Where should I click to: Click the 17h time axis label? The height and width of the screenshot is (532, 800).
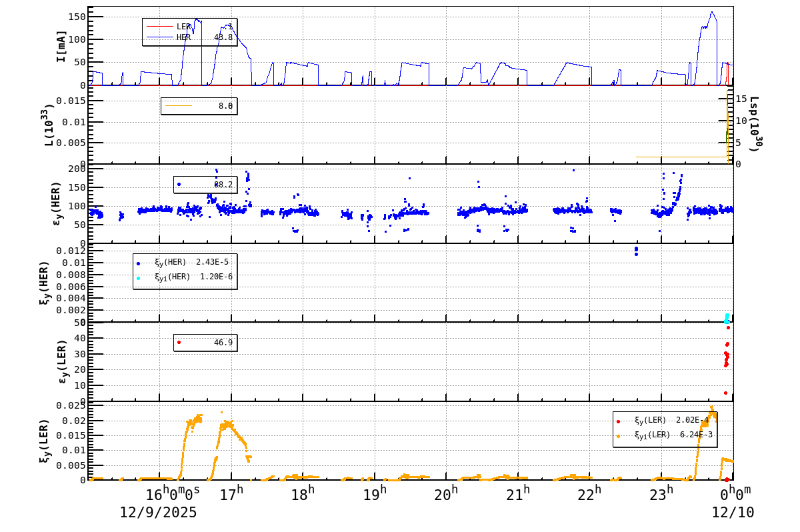pos(232,494)
